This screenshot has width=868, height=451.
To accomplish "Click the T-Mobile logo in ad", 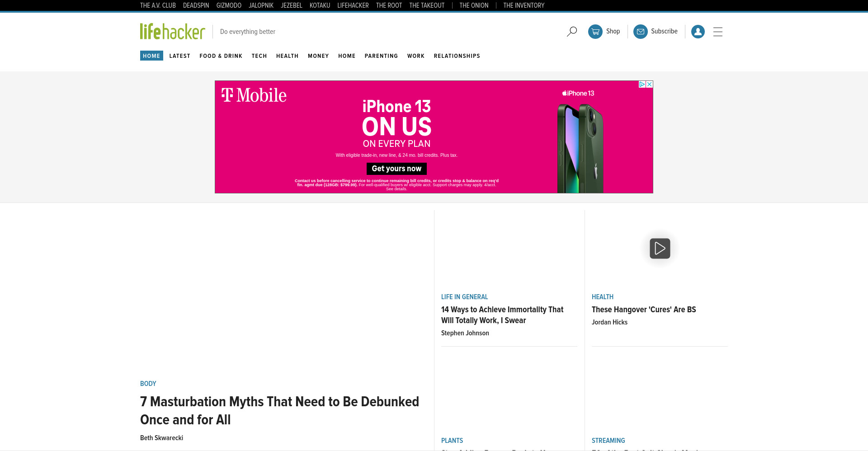I will tap(254, 95).
